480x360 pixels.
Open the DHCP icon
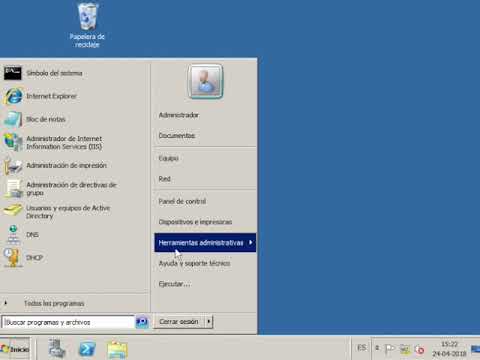click(13, 258)
